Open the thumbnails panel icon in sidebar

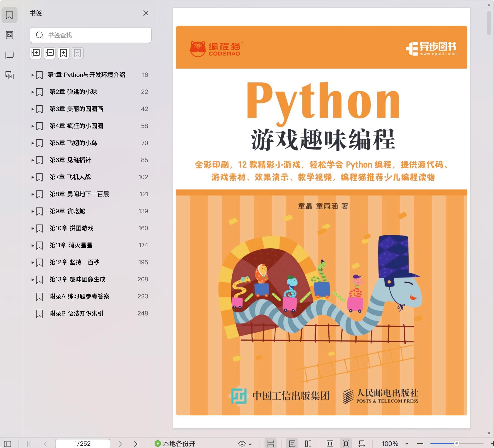pos(9,35)
